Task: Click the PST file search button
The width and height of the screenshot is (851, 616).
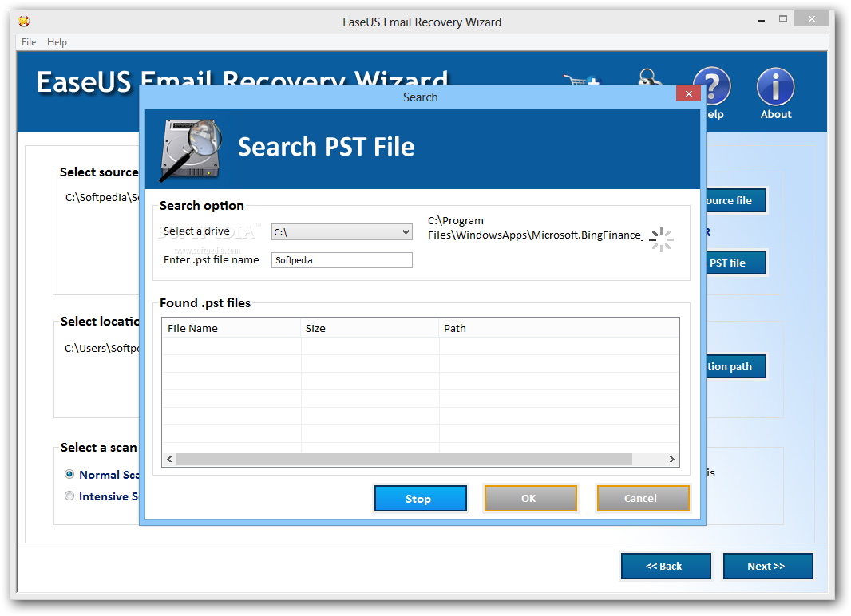Action: pos(735,263)
